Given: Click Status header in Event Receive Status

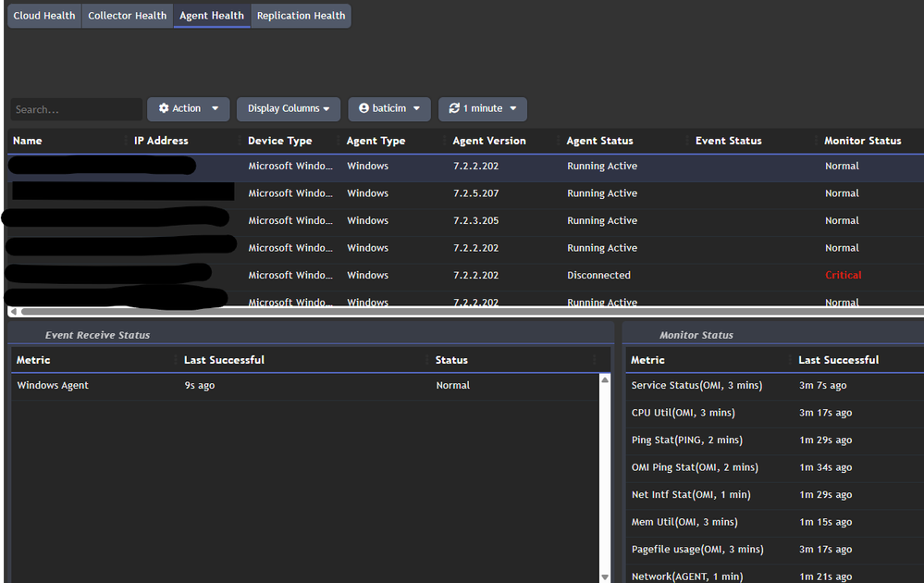Looking at the screenshot, I should click(451, 360).
